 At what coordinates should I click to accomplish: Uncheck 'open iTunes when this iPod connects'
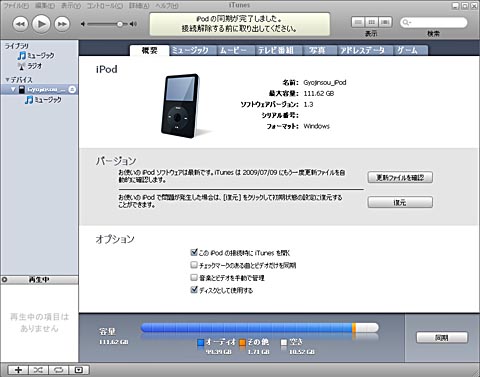coord(194,252)
